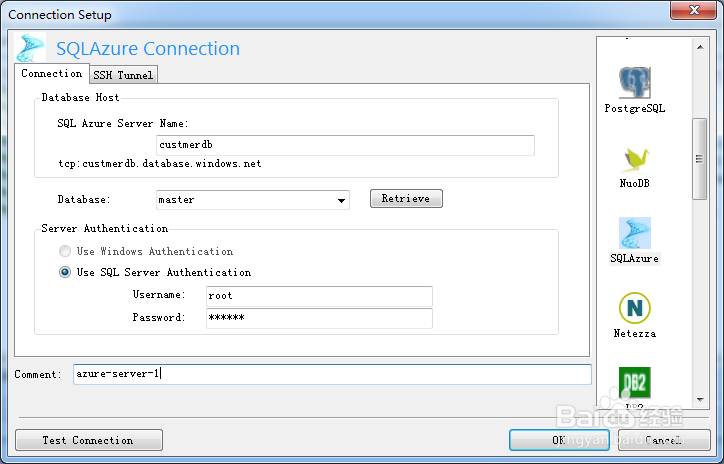This screenshot has height=464, width=724.
Task: Pick the SQLAzure icon in sidebar
Action: 635,233
